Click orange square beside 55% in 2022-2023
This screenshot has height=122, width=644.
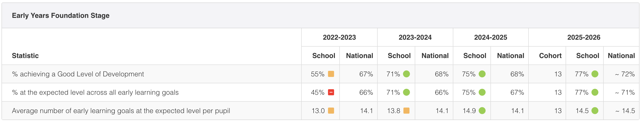pos(331,74)
